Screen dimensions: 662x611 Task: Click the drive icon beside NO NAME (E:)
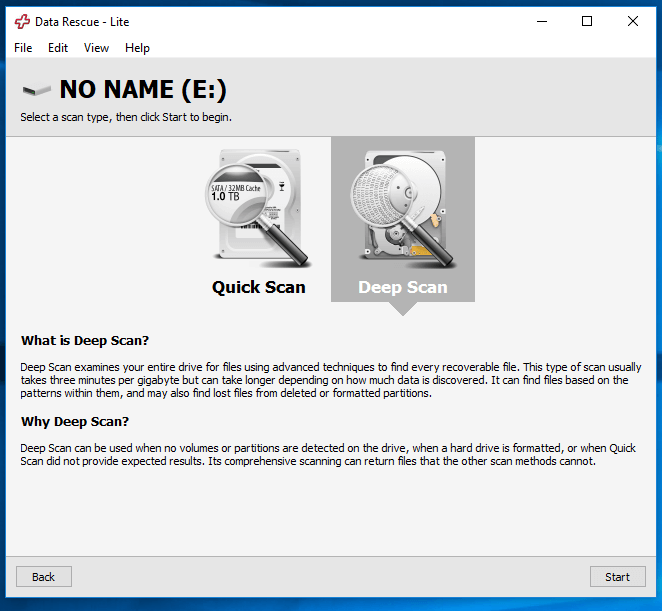coord(36,90)
